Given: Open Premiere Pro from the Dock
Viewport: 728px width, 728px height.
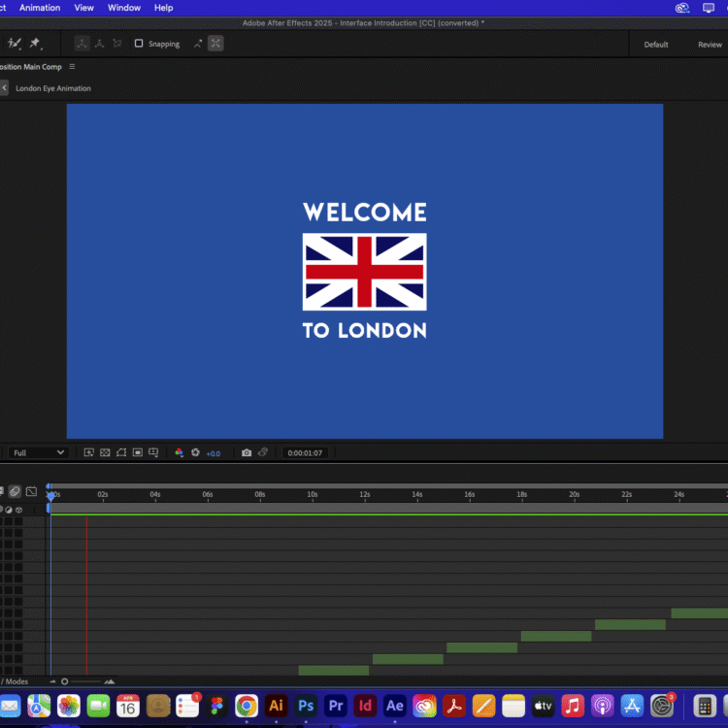Looking at the screenshot, I should tap(336, 707).
